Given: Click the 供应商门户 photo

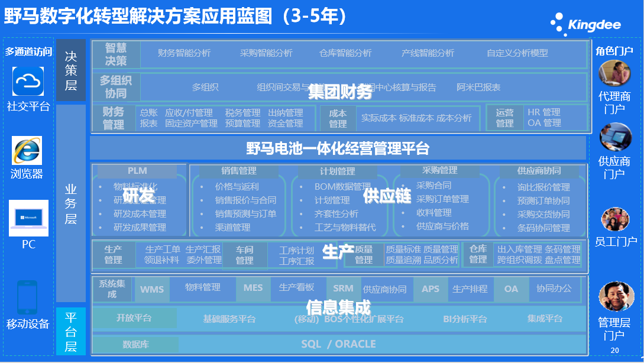Looking at the screenshot, I should 615,137.
